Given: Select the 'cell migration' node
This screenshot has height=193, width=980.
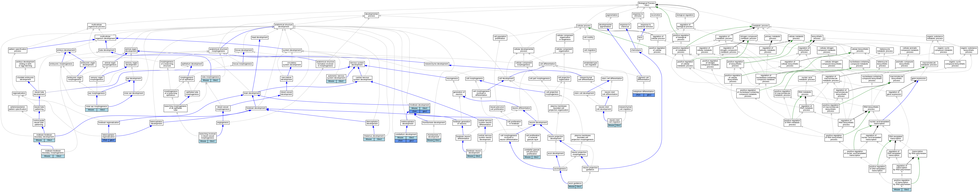Looking at the screenshot, I should 590,50.
